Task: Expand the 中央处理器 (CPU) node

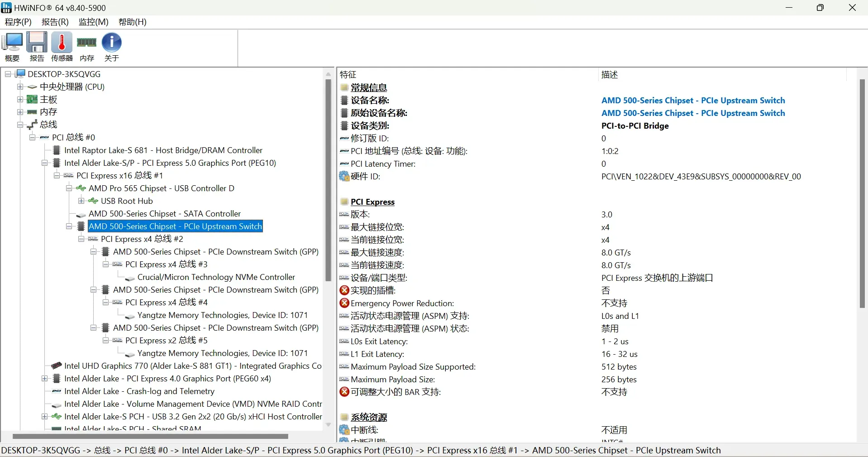Action: click(x=20, y=87)
